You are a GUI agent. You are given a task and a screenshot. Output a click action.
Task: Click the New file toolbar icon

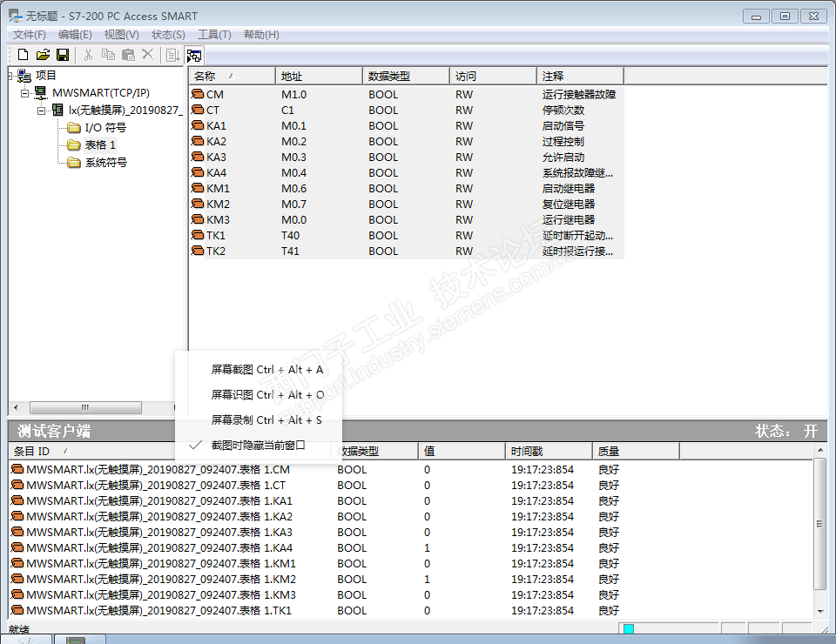(x=23, y=55)
